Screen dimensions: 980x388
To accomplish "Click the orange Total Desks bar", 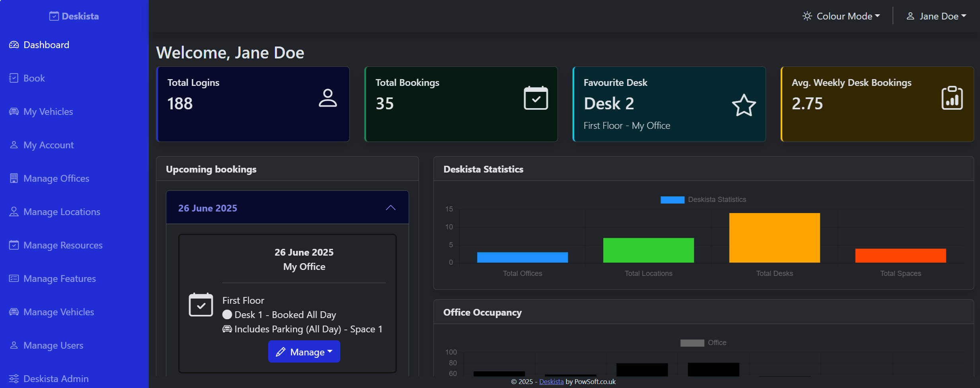I will click(774, 238).
